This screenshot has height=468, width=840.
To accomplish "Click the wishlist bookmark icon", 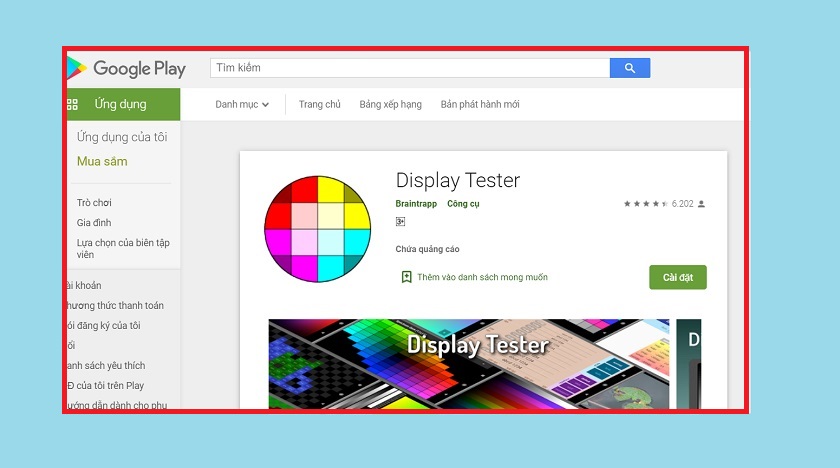I will point(407,277).
